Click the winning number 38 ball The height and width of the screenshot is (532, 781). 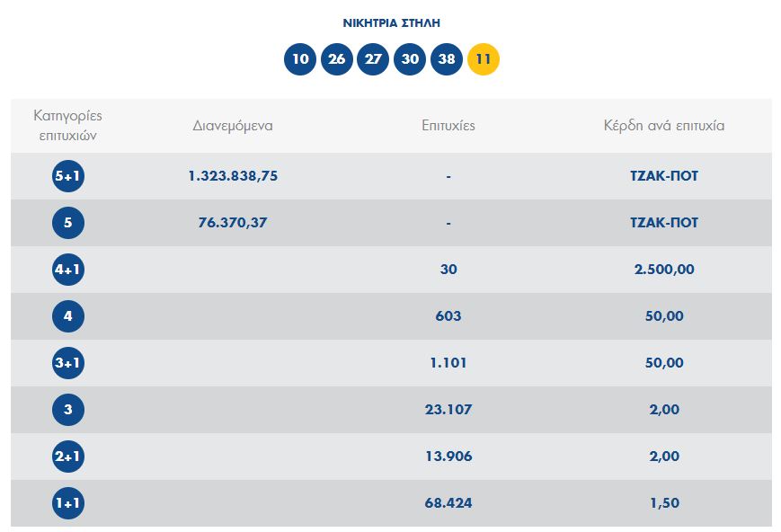tap(447, 60)
